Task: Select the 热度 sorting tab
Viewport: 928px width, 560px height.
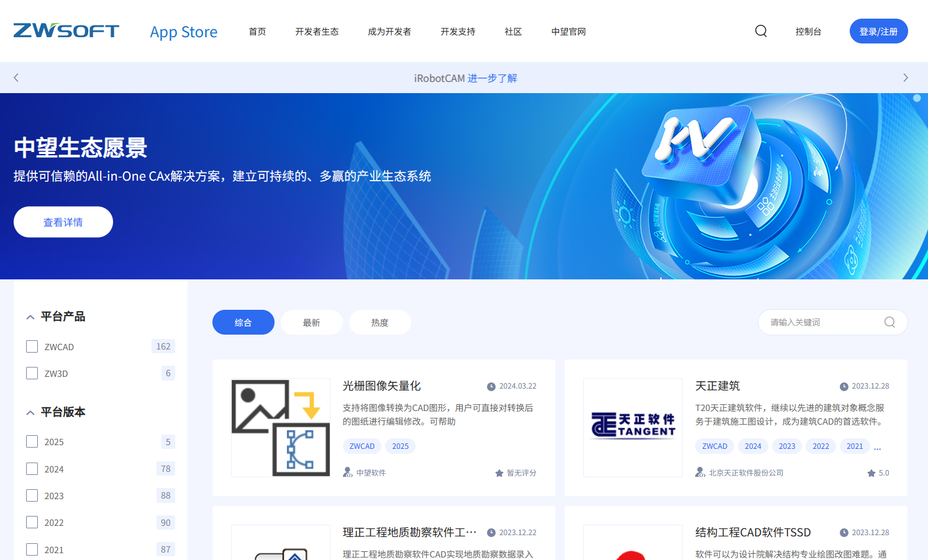Action: (x=380, y=322)
